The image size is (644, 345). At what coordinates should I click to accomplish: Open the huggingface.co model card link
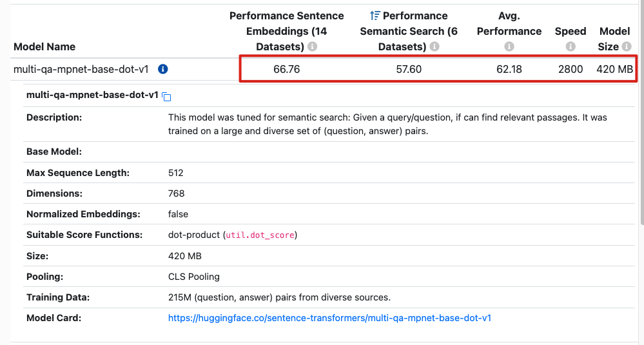(329, 318)
